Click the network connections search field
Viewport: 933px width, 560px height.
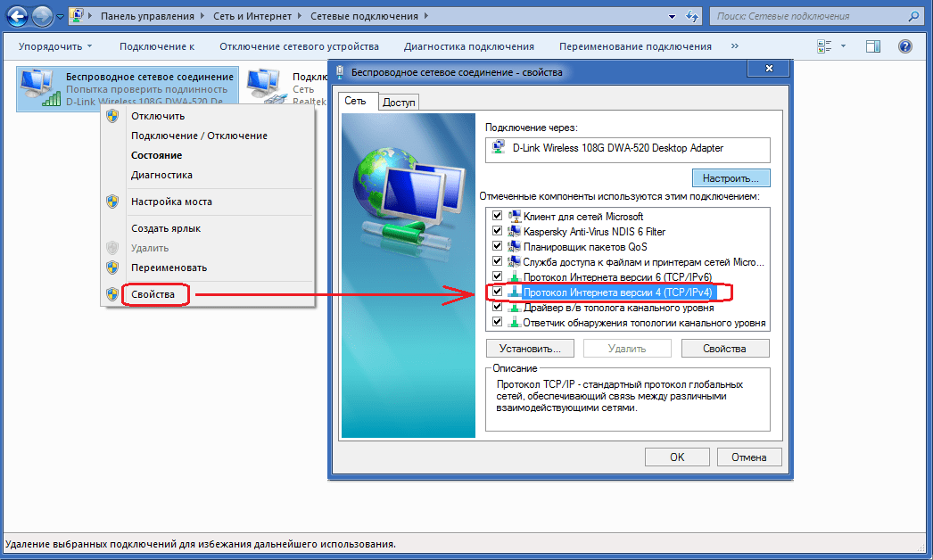pyautogui.click(x=809, y=16)
